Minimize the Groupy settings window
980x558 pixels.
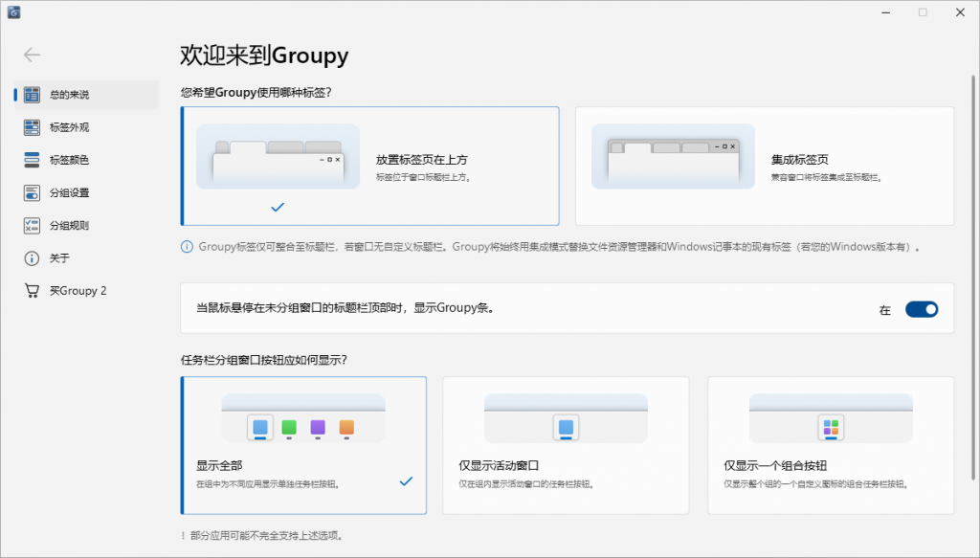pos(885,12)
